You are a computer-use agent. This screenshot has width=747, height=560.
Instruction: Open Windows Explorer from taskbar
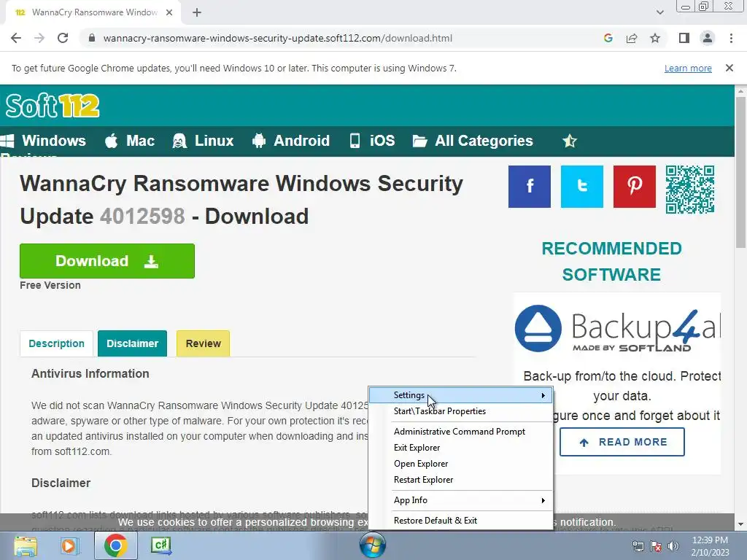(x=26, y=545)
